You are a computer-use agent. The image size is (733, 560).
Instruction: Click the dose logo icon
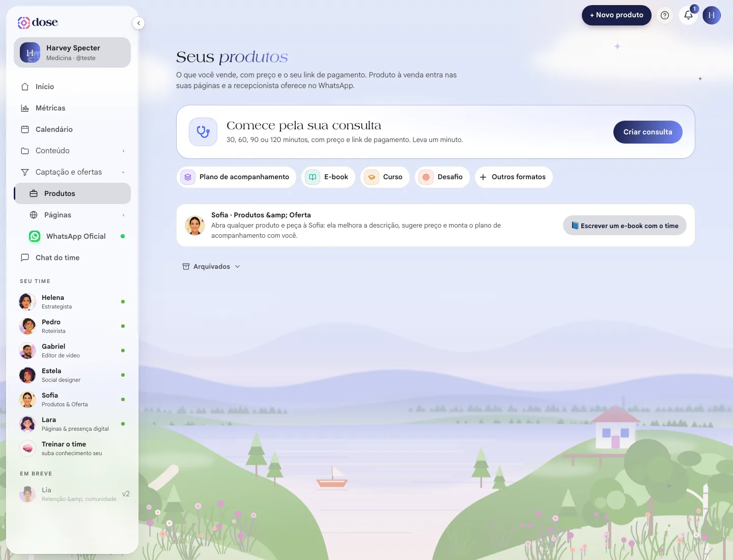coord(24,22)
